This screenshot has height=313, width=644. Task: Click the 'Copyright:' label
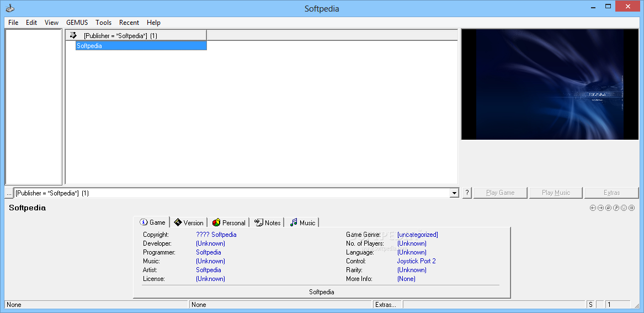click(x=156, y=235)
